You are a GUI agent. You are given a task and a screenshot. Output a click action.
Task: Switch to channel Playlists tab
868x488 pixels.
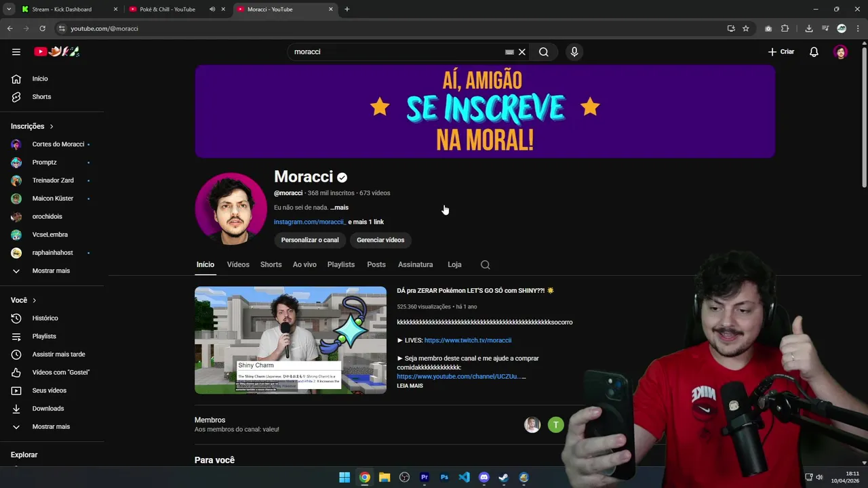point(341,264)
